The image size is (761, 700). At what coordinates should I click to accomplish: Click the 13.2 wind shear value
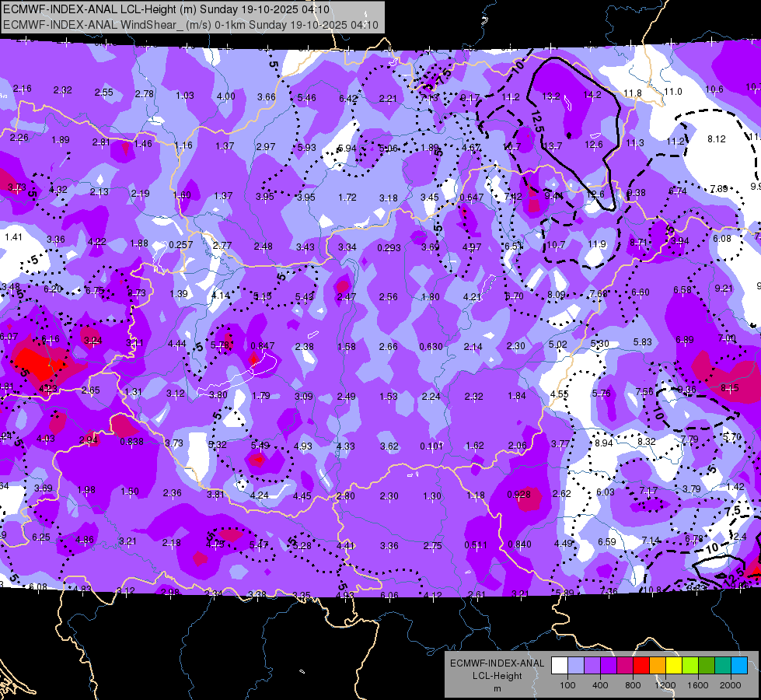(551, 96)
